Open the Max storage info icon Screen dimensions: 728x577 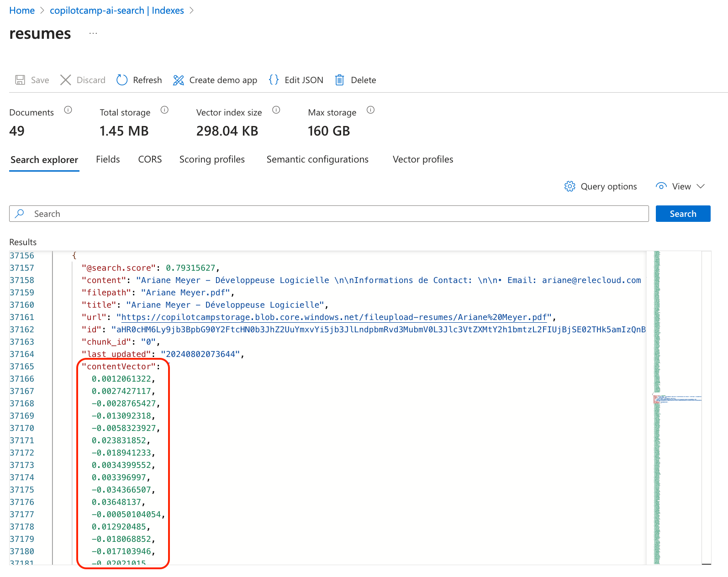[x=371, y=110]
